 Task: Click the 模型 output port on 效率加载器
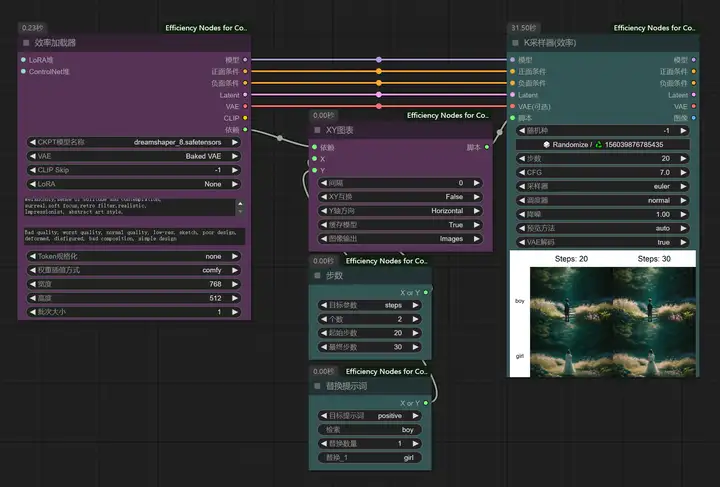(245, 60)
